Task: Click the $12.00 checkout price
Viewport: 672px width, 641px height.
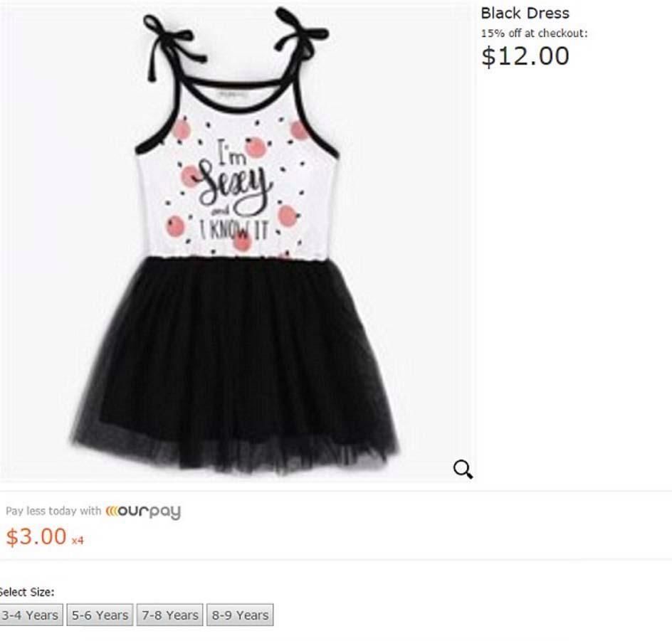Action: pyautogui.click(x=525, y=56)
